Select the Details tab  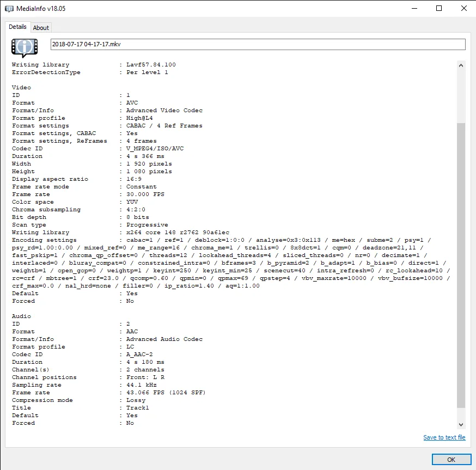pyautogui.click(x=17, y=27)
